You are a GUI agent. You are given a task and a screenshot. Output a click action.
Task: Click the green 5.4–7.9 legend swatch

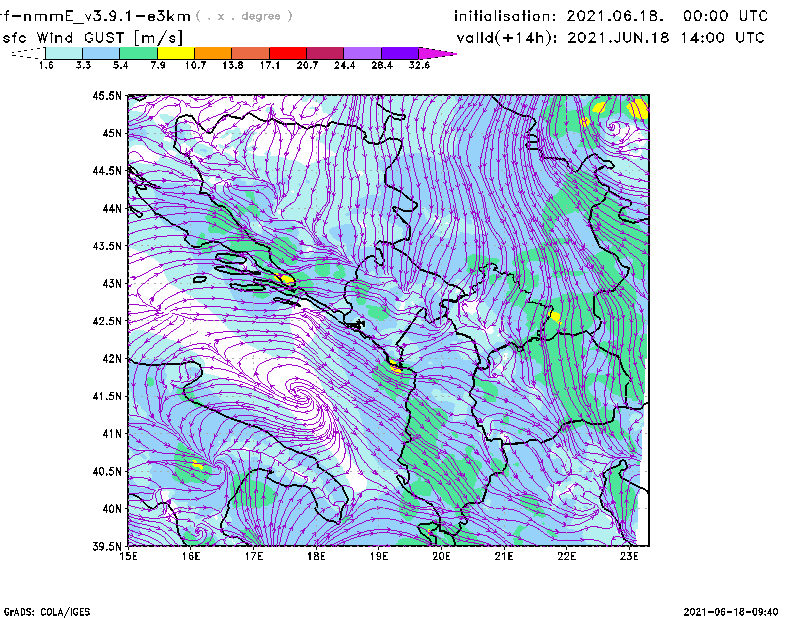[x=138, y=53]
